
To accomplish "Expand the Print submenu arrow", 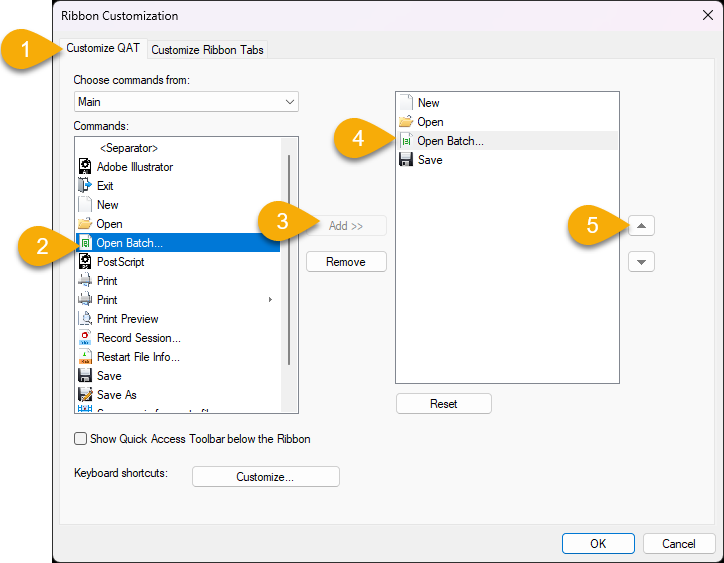I will tap(270, 300).
